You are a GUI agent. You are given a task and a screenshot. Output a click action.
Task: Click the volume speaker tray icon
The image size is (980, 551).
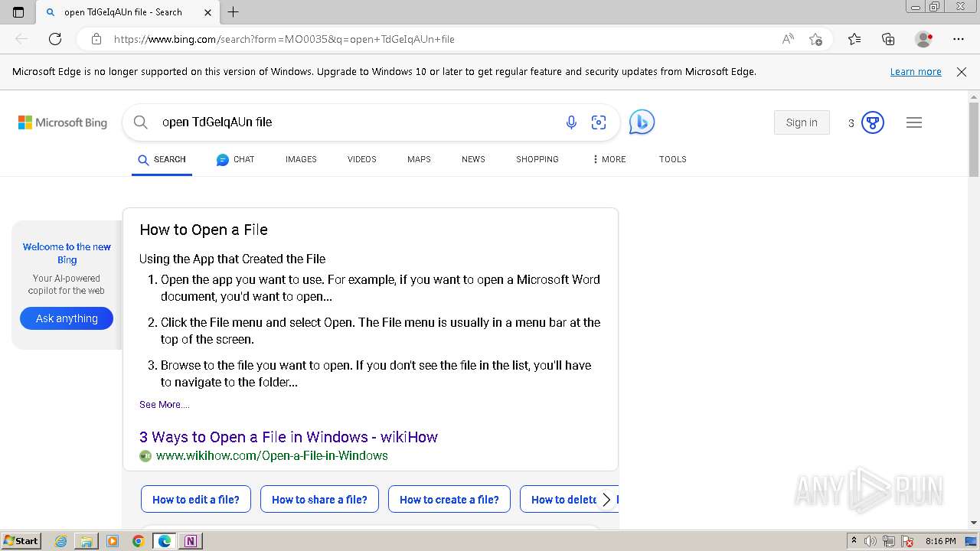click(871, 541)
